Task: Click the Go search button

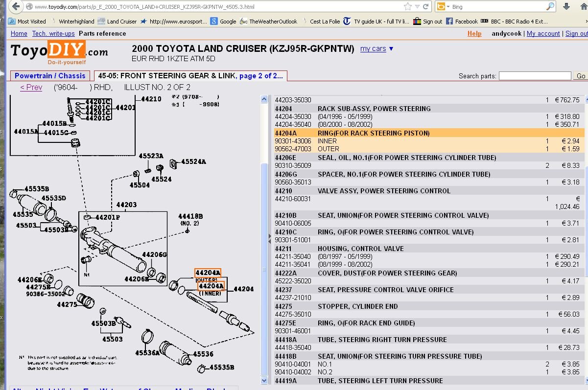Action: 581,76
